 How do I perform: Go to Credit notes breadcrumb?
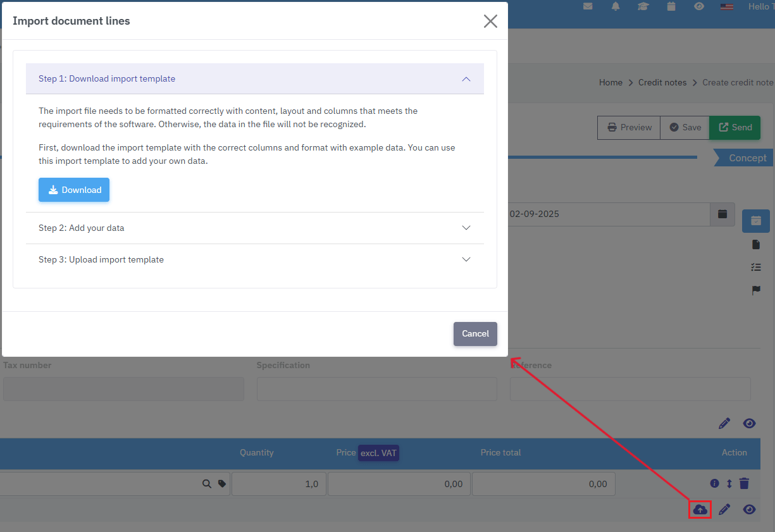[662, 82]
